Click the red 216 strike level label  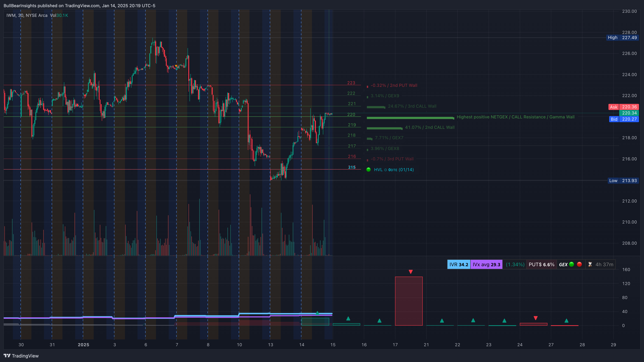pyautogui.click(x=352, y=156)
